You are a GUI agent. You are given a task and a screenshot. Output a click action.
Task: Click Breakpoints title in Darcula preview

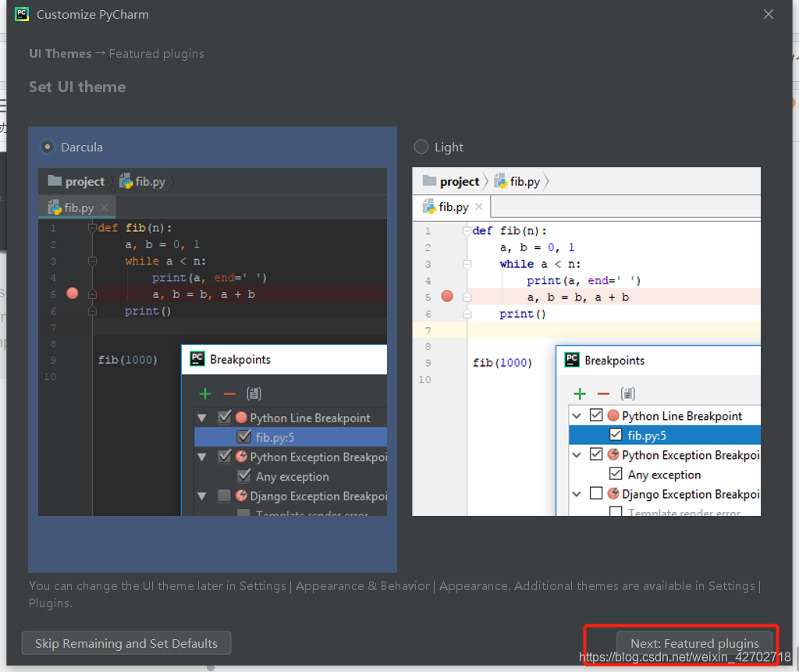click(x=240, y=360)
